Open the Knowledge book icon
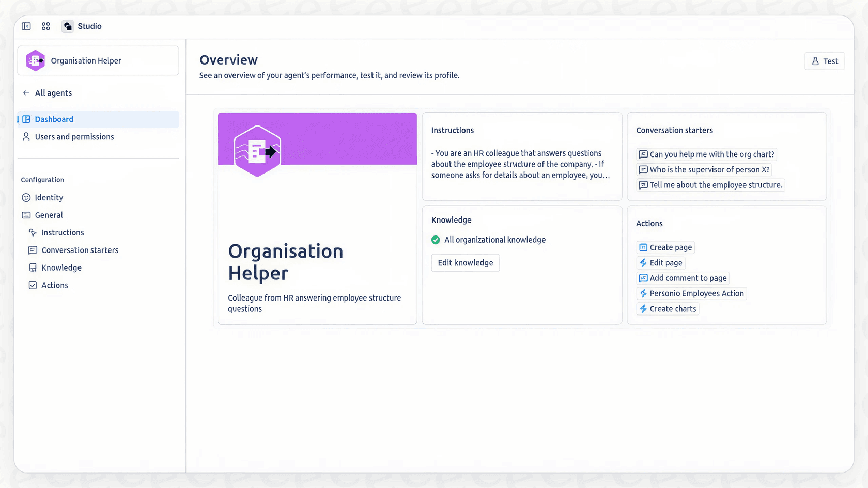The width and height of the screenshot is (868, 488). click(33, 267)
